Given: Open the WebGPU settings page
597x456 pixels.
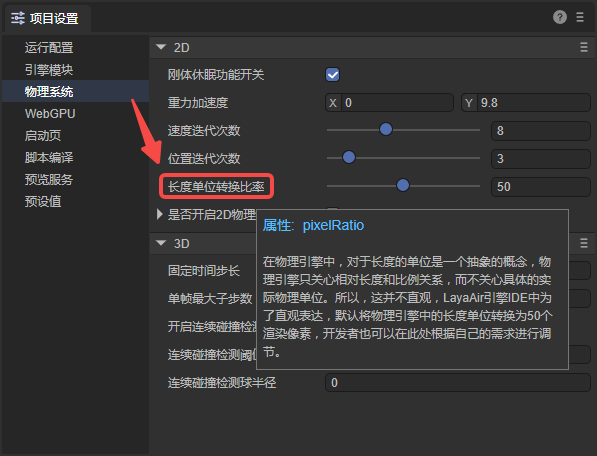Looking at the screenshot, I should tap(50, 113).
